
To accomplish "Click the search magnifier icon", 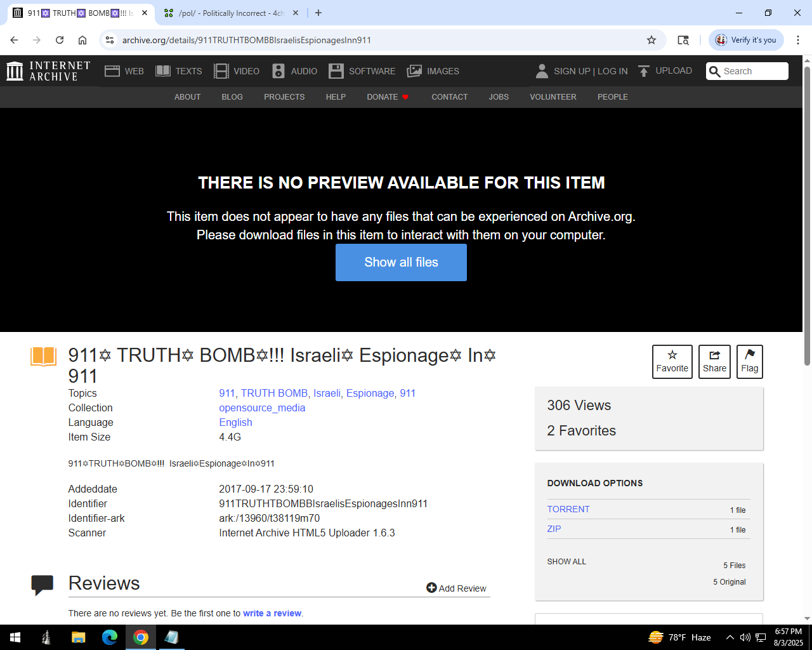I will tap(715, 71).
